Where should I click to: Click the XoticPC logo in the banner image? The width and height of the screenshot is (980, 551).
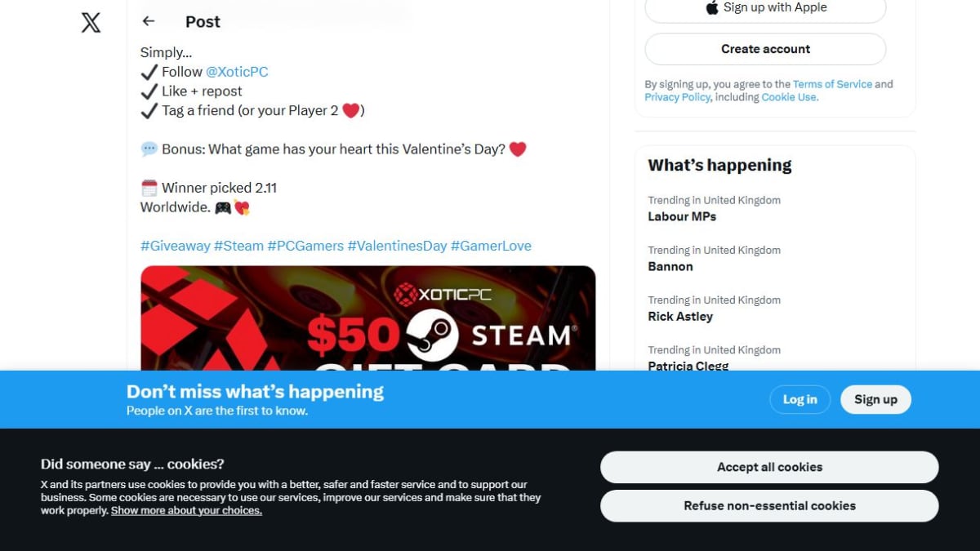point(443,293)
